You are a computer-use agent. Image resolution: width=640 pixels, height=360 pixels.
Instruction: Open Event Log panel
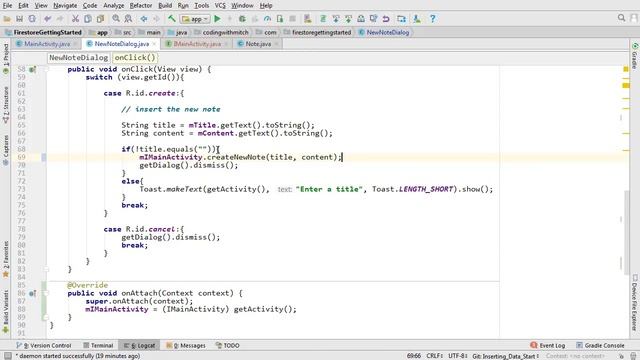pos(547,345)
